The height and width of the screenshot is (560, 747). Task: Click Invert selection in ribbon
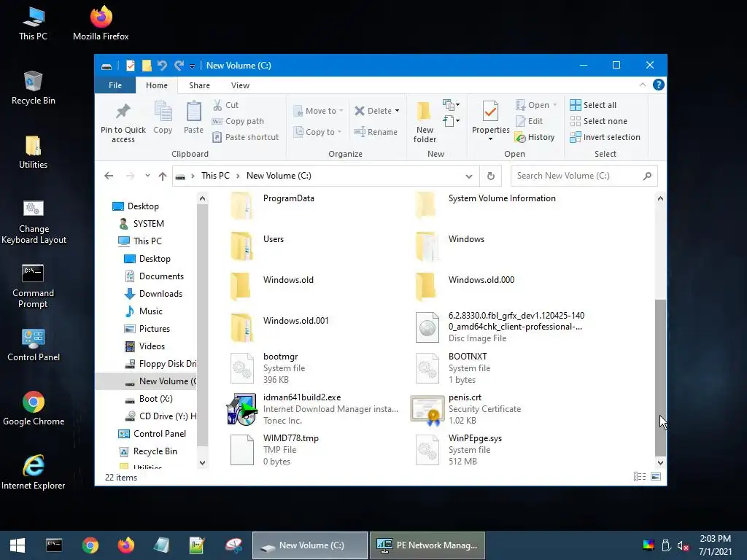click(x=605, y=137)
